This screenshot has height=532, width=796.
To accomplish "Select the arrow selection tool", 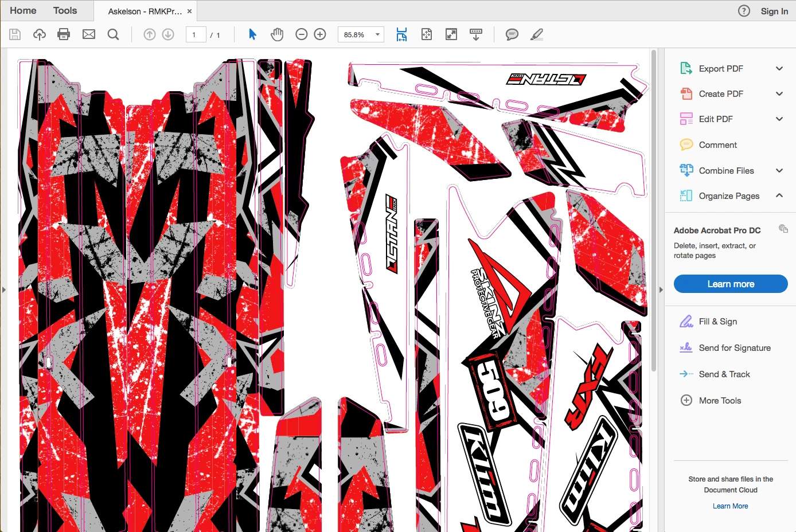I will point(252,34).
